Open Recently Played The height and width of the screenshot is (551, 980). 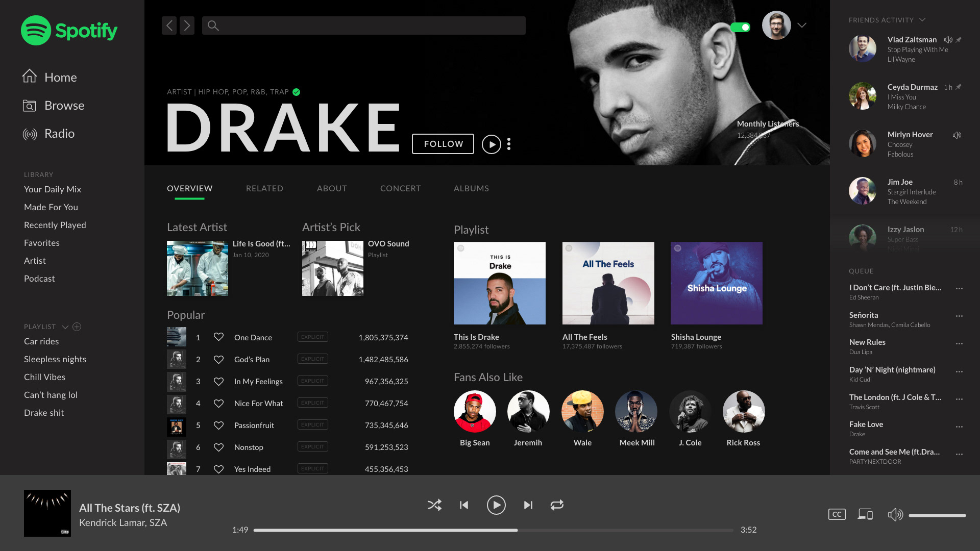pos(55,225)
